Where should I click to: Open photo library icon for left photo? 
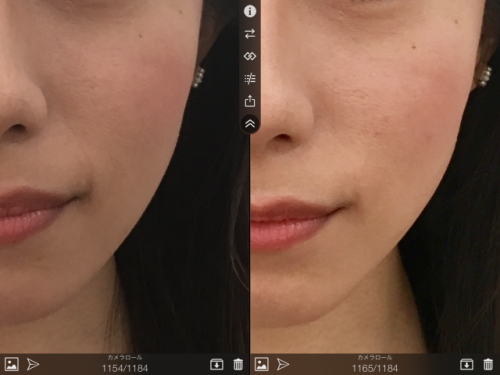(x=12, y=364)
